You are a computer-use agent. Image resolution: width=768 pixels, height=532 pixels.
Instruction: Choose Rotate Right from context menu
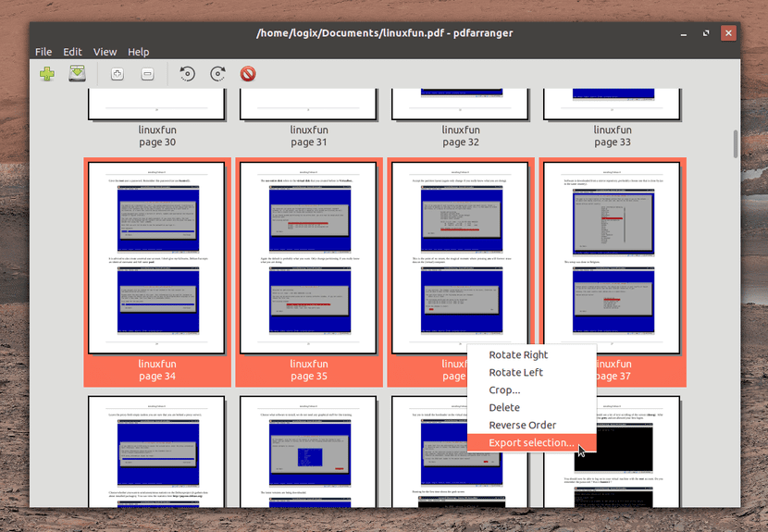coord(531,354)
